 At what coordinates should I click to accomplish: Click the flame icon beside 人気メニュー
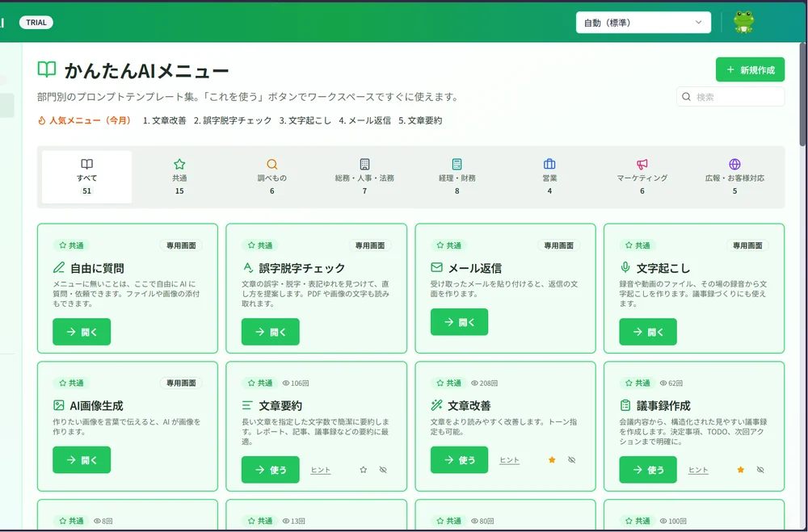tap(42, 120)
